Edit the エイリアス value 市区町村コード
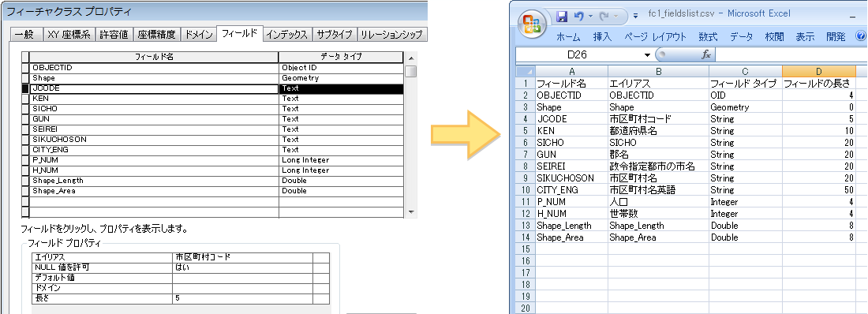The width and height of the screenshot is (868, 314). coord(242,257)
